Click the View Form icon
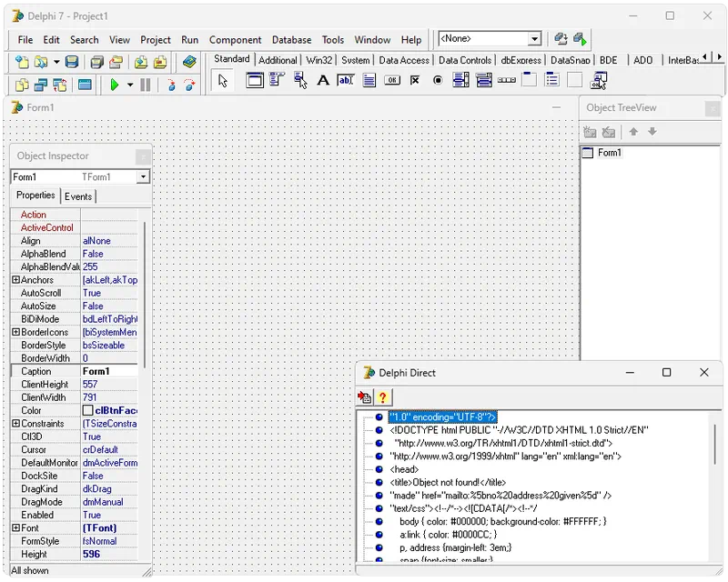 click(x=41, y=85)
